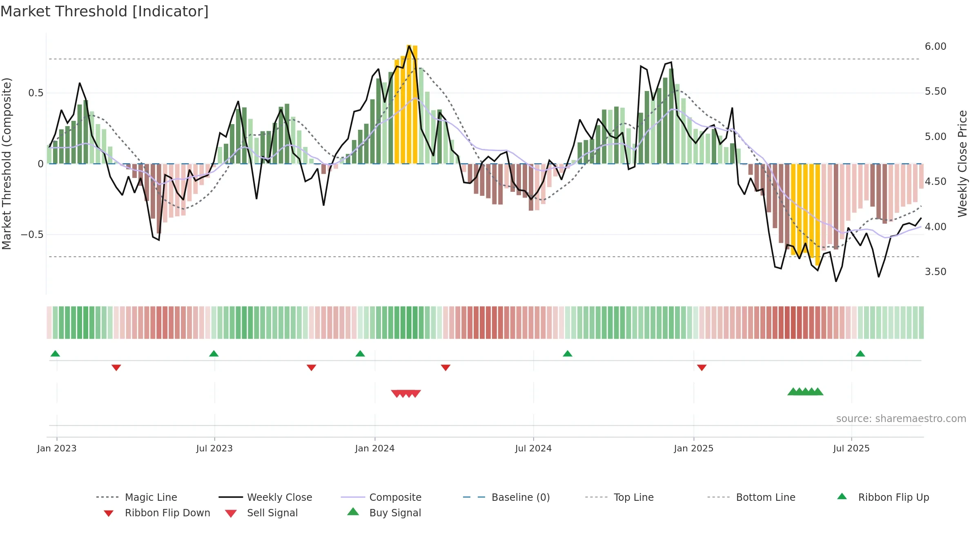Click the Ribbon Flip Up marker in Aug 2024
This screenshot has width=980, height=551.
[568, 353]
